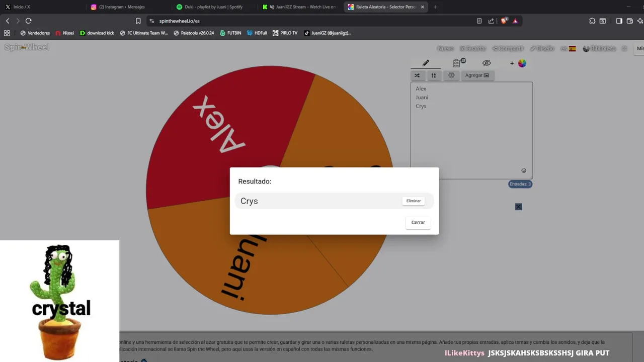This screenshot has width=644, height=362.
Task: Open JuaniiGZ TikTok bookmark
Action: (328, 33)
